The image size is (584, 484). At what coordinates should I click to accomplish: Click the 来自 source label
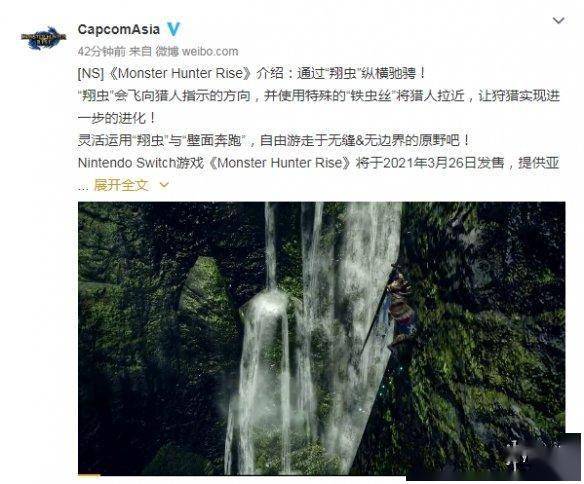coord(140,51)
